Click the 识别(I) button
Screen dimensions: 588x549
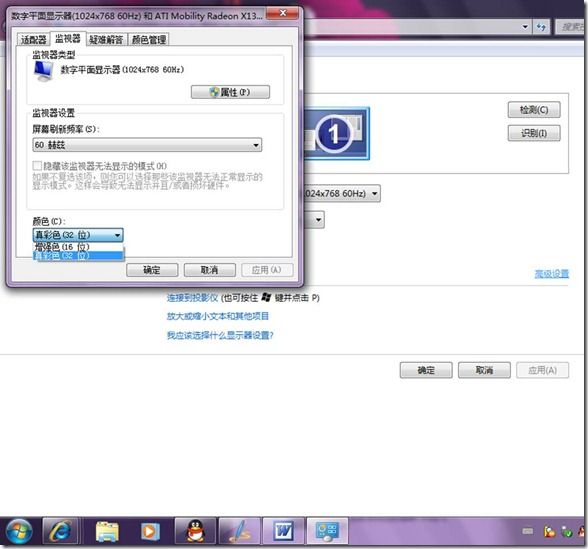pyautogui.click(x=534, y=133)
